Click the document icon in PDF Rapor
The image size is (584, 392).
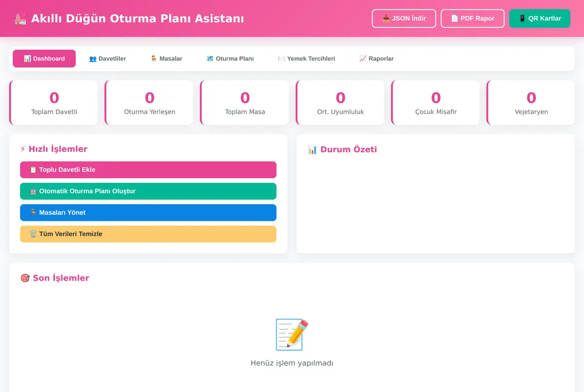pyautogui.click(x=455, y=18)
